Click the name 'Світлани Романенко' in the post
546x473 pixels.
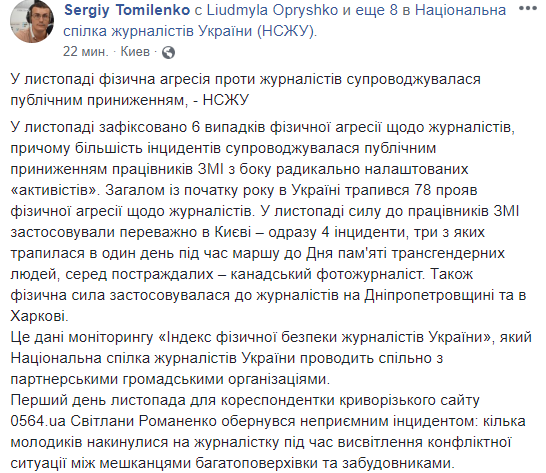pos(144,421)
